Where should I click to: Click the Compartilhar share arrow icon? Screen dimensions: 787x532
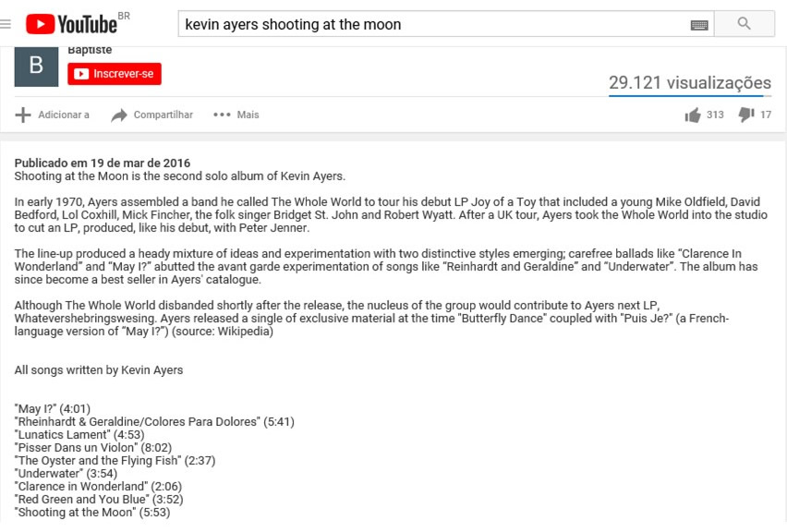pos(119,115)
